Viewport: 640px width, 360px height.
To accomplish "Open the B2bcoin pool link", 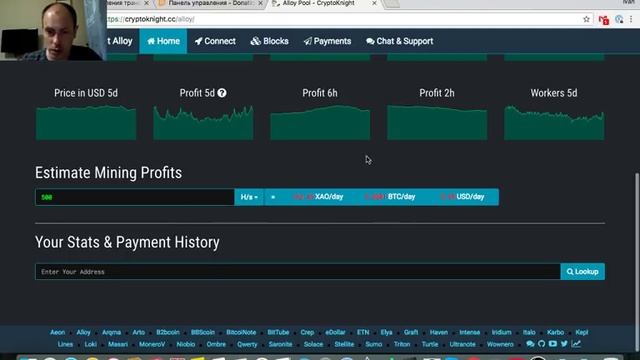I will point(168,332).
